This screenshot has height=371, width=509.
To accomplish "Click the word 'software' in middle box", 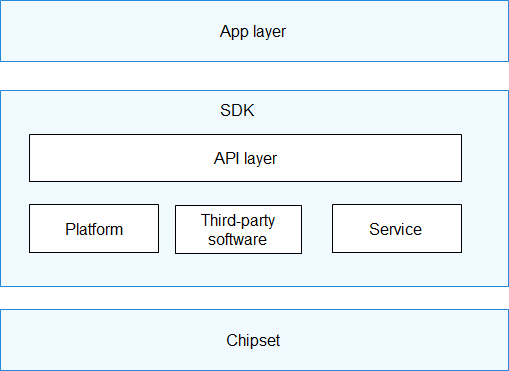I will [237, 240].
